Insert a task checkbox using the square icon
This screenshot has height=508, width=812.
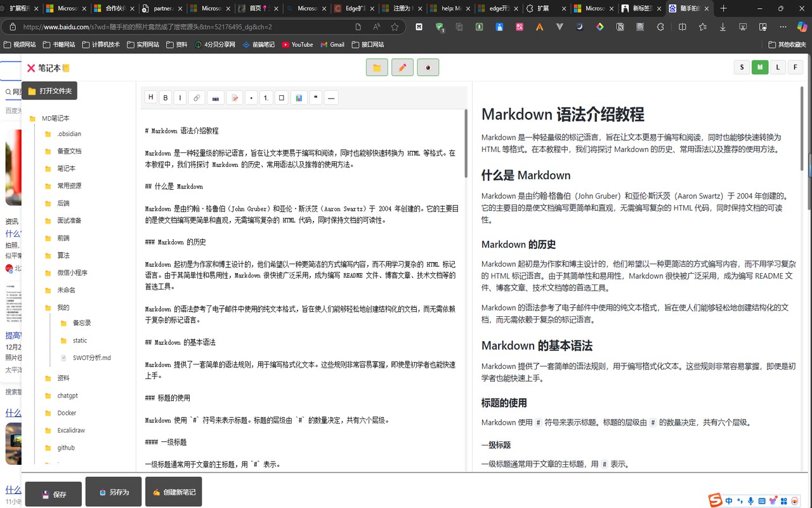[x=282, y=98]
